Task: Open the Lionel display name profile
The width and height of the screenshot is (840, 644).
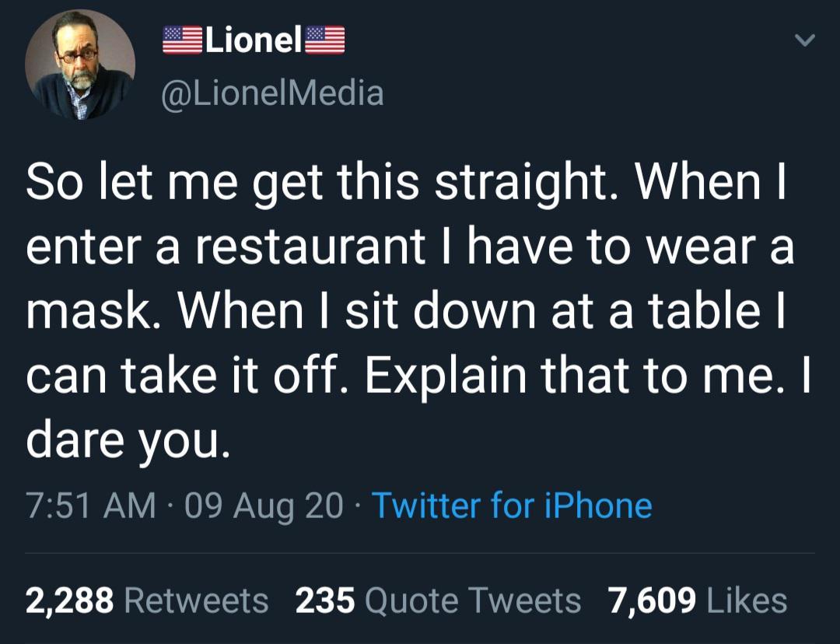Action: click(x=253, y=40)
